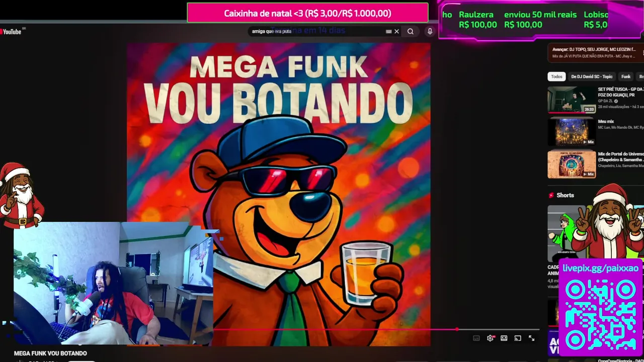Viewport: 644px width, 362px height.
Task: Click the 'MEGA FUNK VOU BOTANDO' video title below player
Action: [50, 353]
